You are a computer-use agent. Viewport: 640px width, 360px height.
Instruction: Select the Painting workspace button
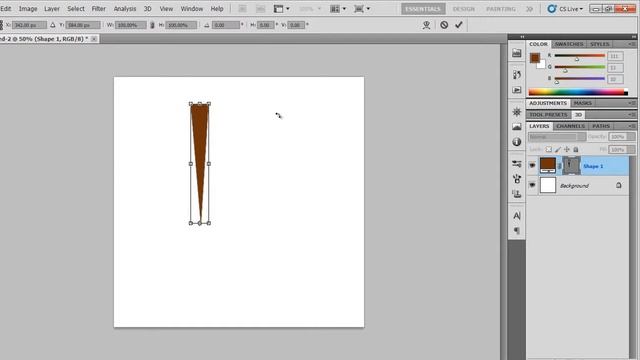(x=501, y=9)
